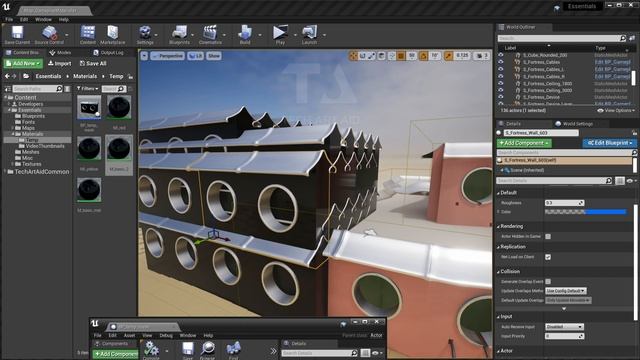Image resolution: width=640 pixels, height=360 pixels.
Task: Open the Show flags dropdown
Action: coord(214,56)
